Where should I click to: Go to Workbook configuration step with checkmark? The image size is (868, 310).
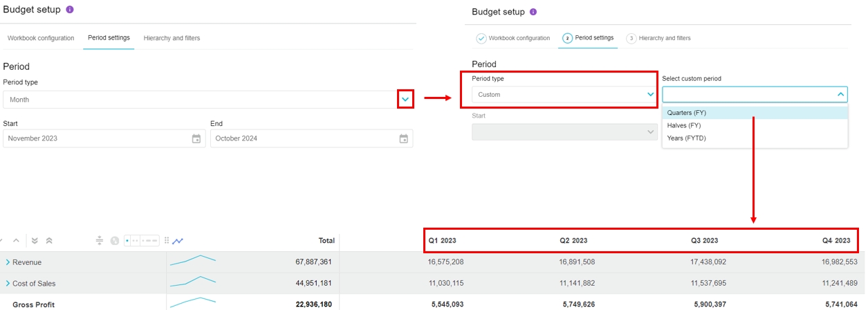click(513, 38)
